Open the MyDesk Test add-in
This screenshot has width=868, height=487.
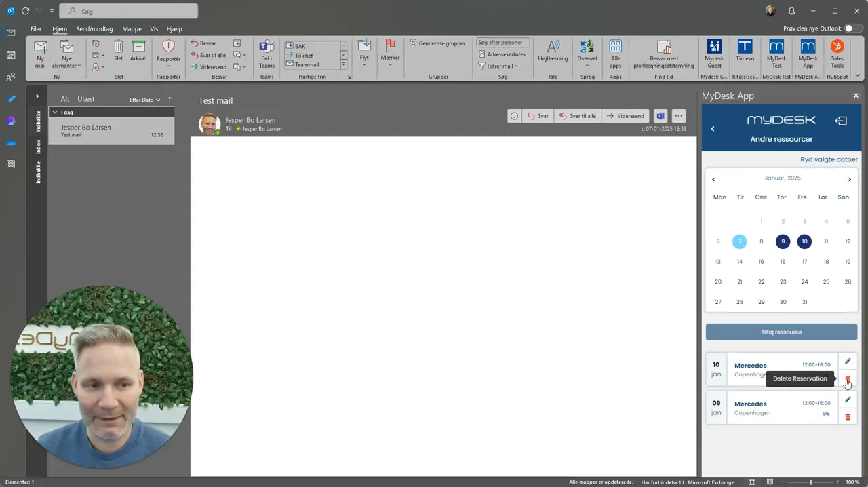click(x=776, y=54)
